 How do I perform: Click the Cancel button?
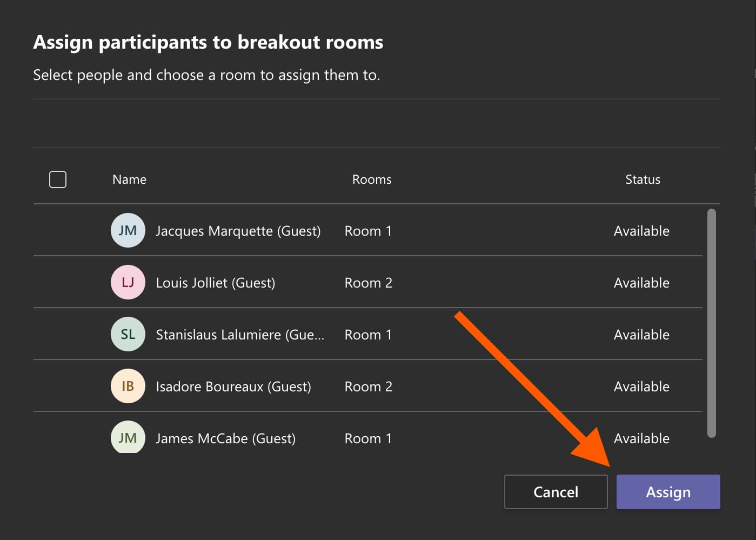point(556,491)
